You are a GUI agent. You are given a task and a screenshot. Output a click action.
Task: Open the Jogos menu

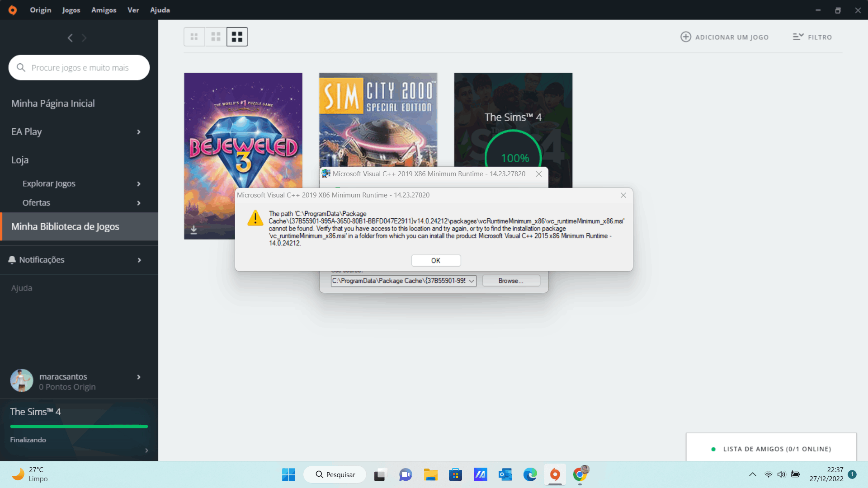coord(71,10)
